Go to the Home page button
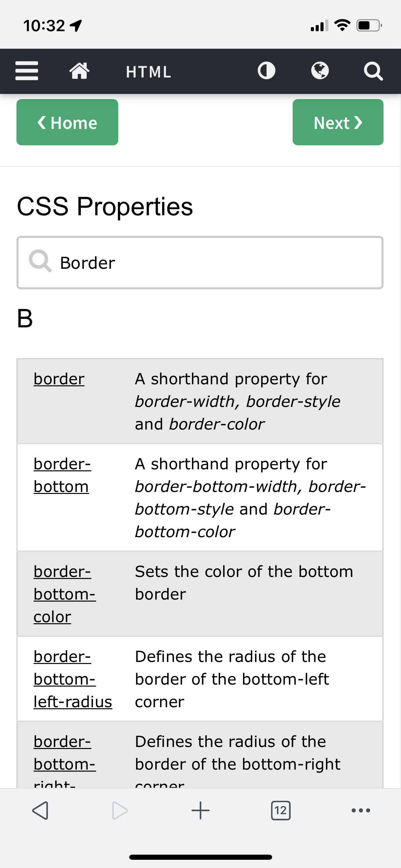This screenshot has width=401, height=868. click(x=67, y=122)
